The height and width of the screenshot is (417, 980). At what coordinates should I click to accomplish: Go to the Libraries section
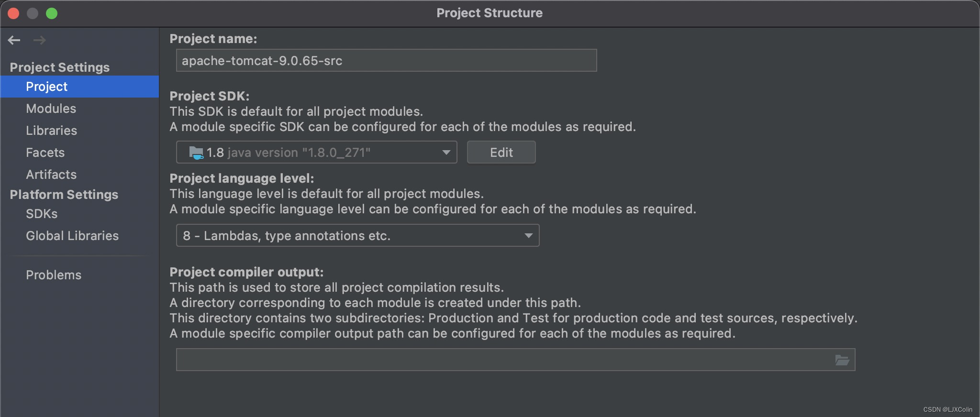click(52, 131)
